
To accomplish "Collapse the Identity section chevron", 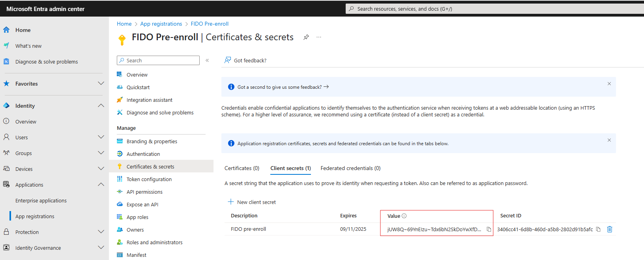I will coord(101,105).
